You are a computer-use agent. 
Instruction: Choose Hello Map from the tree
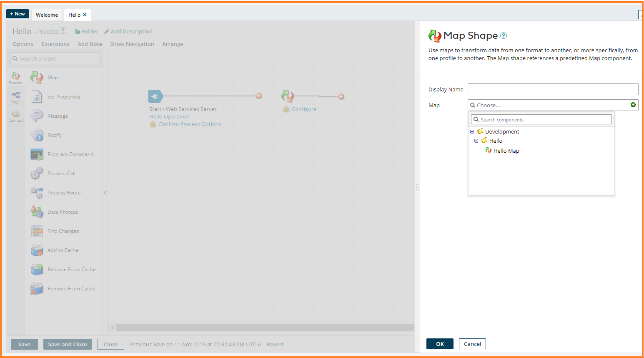(x=506, y=151)
